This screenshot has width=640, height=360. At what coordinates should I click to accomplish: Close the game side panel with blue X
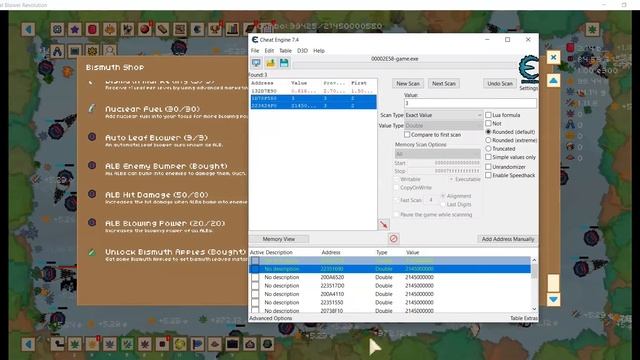click(x=553, y=57)
